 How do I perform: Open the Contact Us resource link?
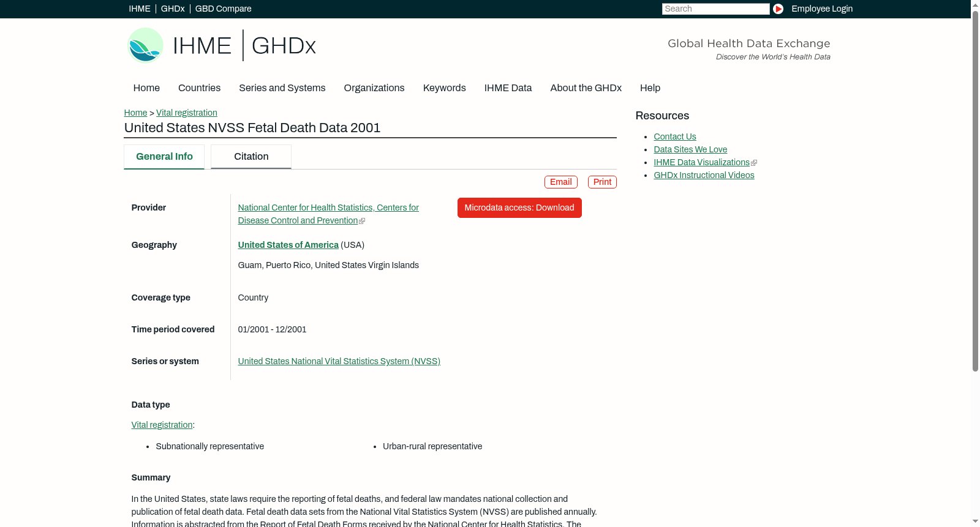[x=675, y=136]
